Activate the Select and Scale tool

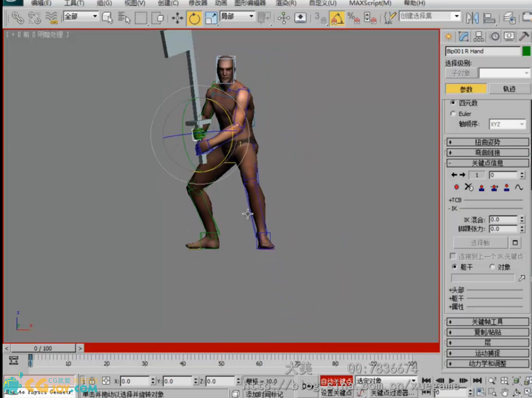[211, 17]
